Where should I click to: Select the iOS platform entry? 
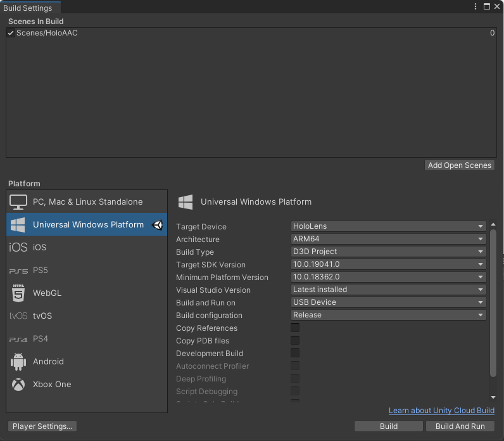click(x=87, y=247)
